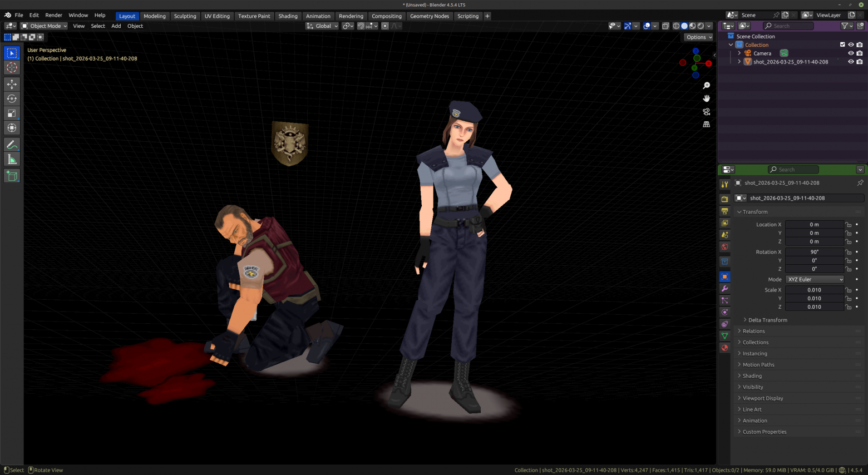
Task: Select the 3D Cursor tool
Action: [12, 67]
